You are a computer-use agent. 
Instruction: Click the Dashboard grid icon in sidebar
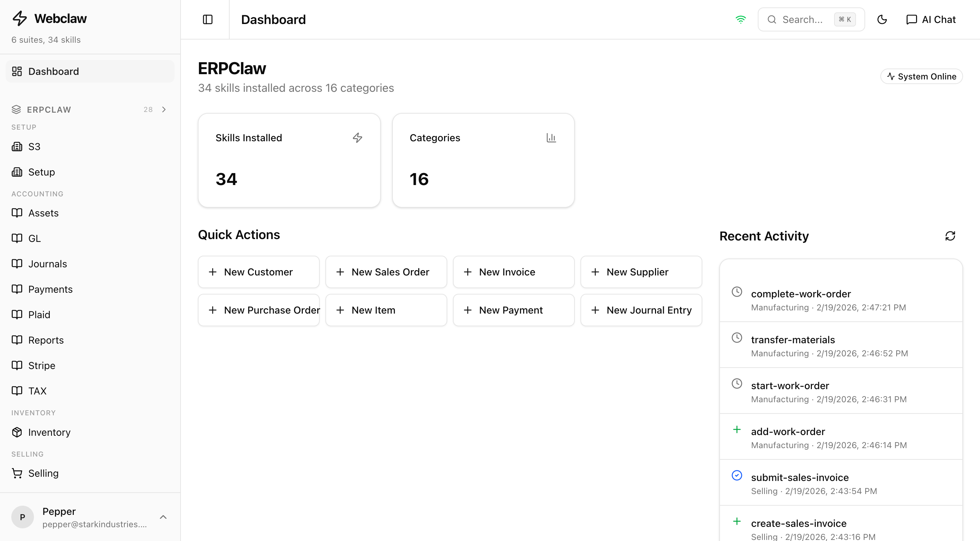click(x=17, y=71)
